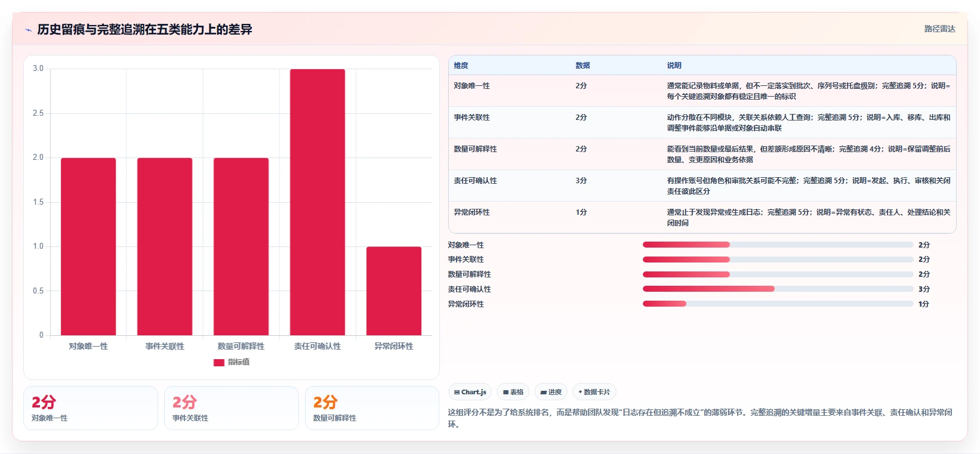
Task: Toggle the 指标值 legend entry
Action: [232, 362]
